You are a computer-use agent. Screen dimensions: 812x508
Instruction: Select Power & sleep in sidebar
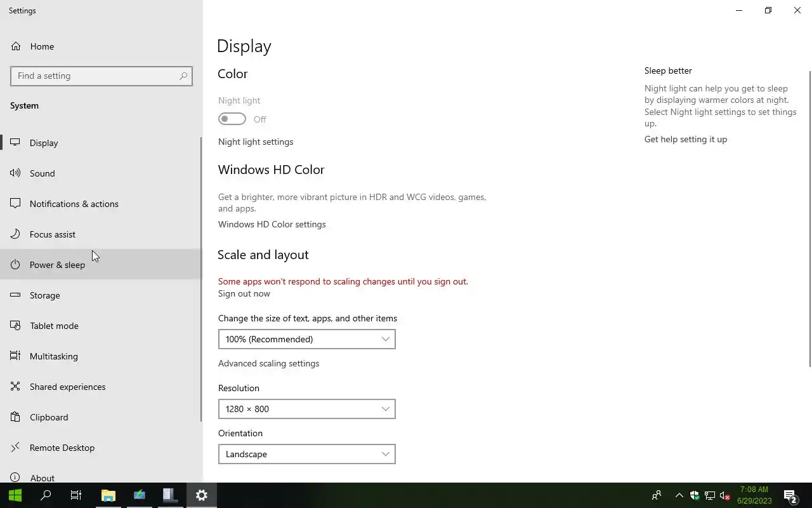(101, 265)
